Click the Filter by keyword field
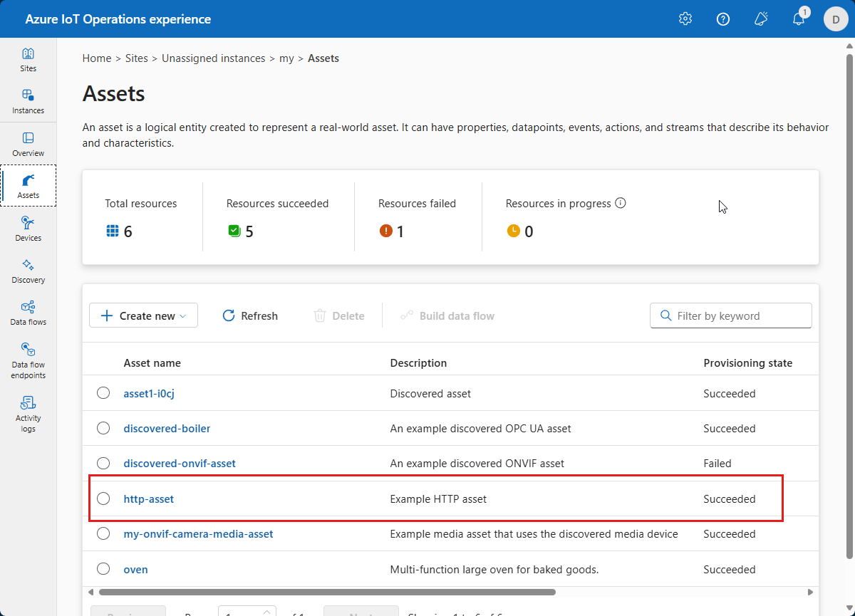The height and width of the screenshot is (616, 855). 738,315
